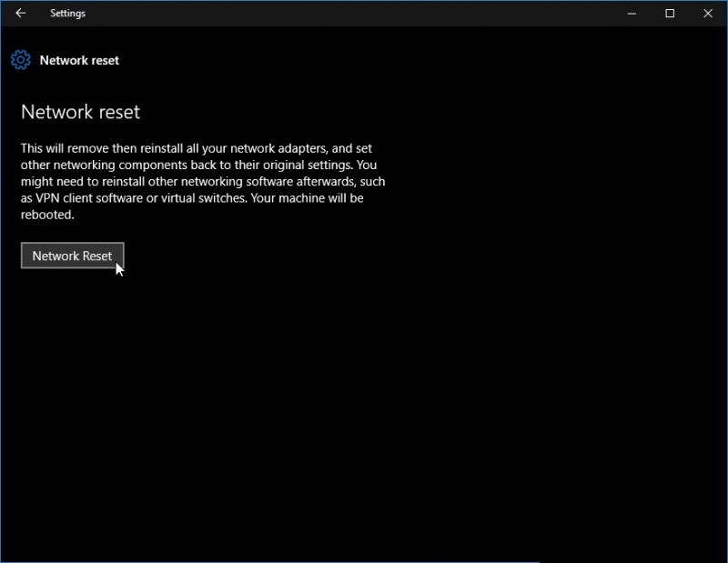The image size is (728, 563).
Task: Maximize the Settings window
Action: pos(670,14)
